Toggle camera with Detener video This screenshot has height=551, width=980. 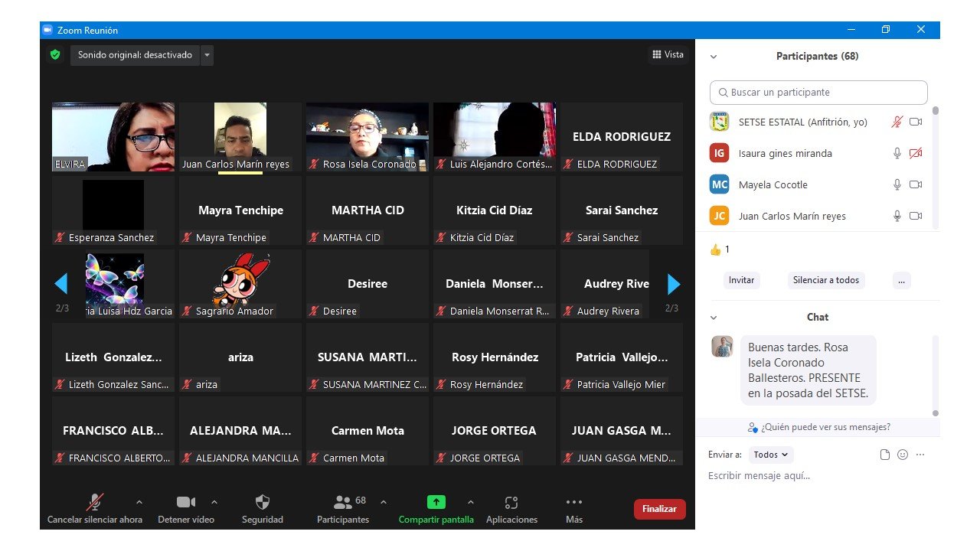tap(185, 503)
